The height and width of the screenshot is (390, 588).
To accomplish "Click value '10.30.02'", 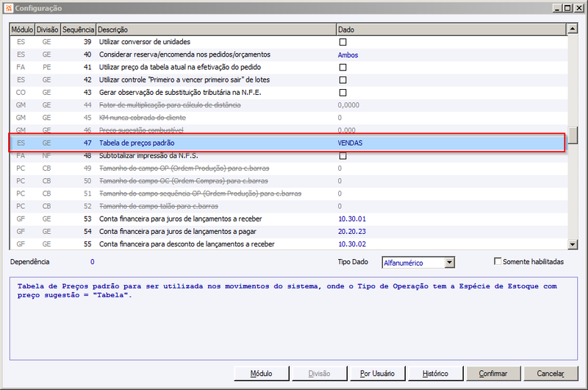I will [352, 244].
